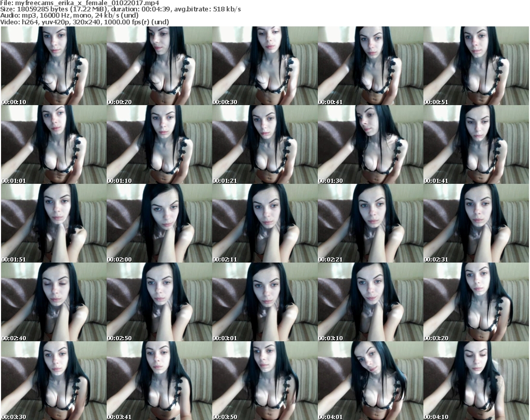
Task: Choose the thumbnail stamped 00:02:50
Action: [x=159, y=302]
